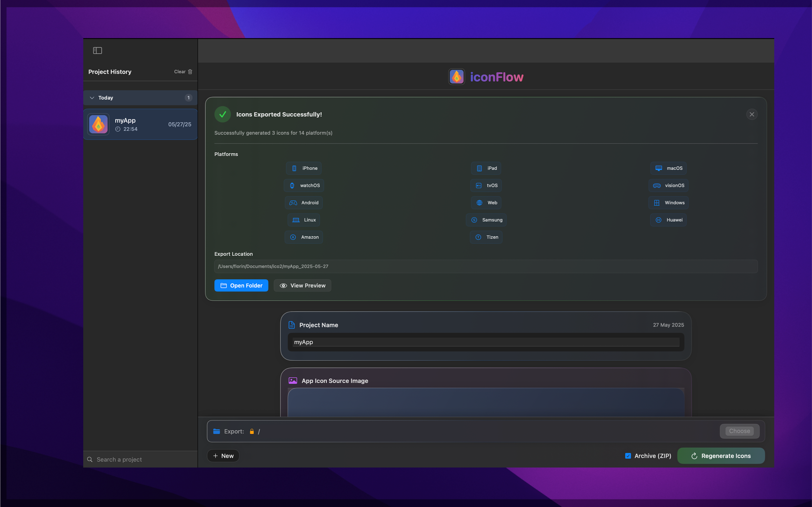Create a New project
The width and height of the screenshot is (812, 507).
pos(223,456)
